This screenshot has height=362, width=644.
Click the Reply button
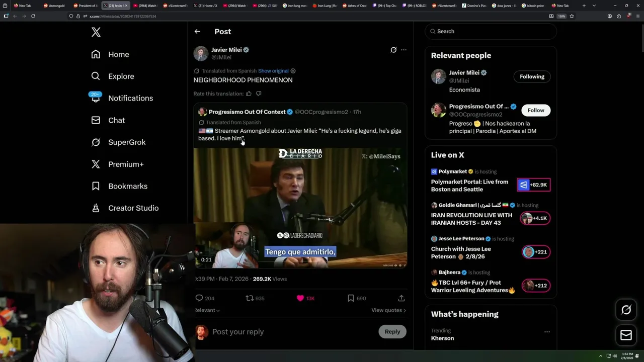[392, 332]
